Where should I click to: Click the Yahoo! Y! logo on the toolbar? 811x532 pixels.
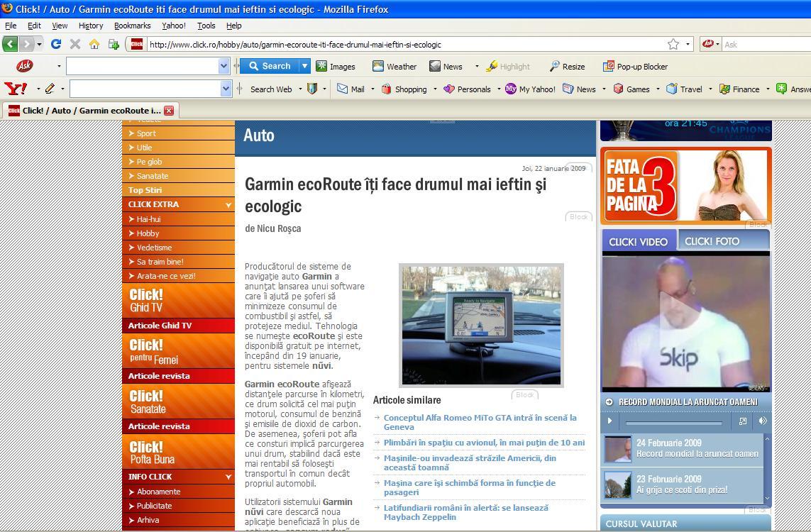coord(16,89)
